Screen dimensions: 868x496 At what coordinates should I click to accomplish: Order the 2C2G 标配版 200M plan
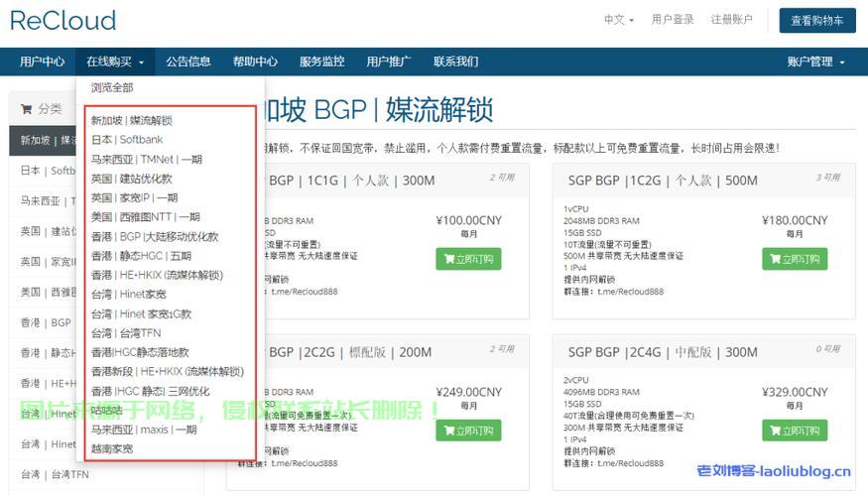pyautogui.click(x=468, y=431)
